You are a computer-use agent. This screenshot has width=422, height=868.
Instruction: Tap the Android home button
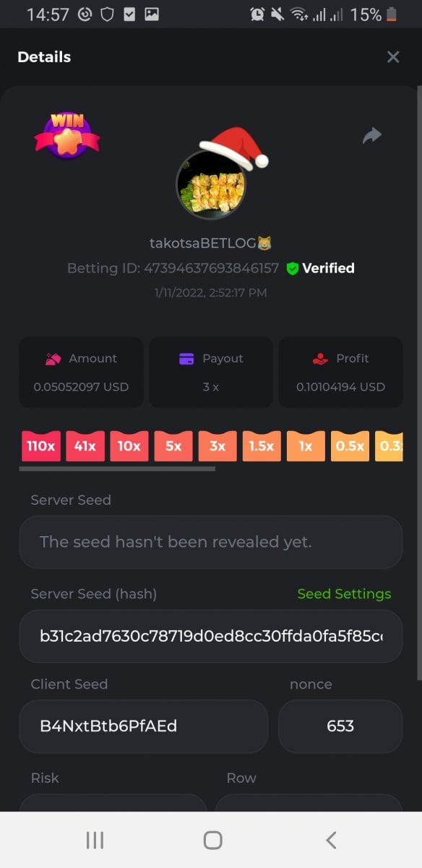click(x=212, y=840)
